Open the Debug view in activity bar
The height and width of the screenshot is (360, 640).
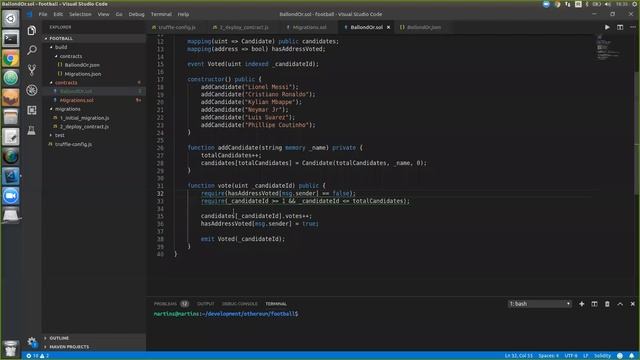[31, 90]
